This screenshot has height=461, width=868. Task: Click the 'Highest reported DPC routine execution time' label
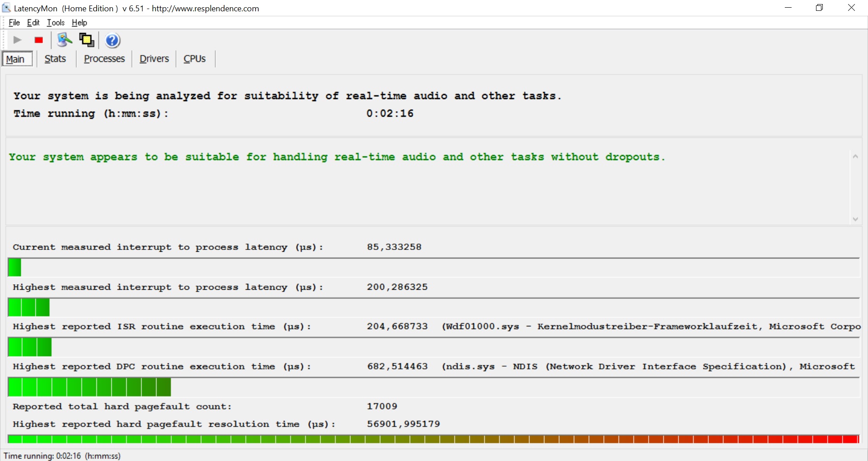point(162,367)
